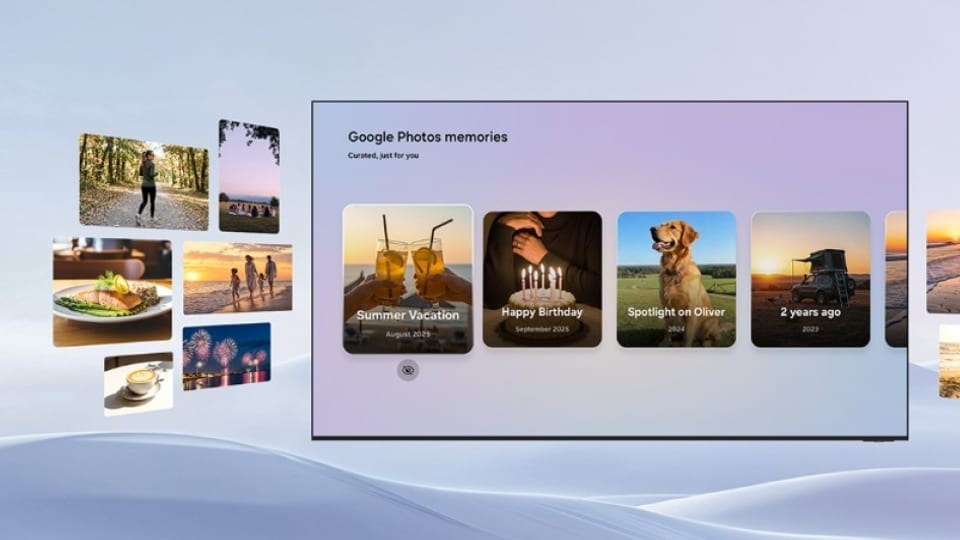Select the fireworks over water photo
Image resolution: width=960 pixels, height=540 pixels.
pos(227,356)
